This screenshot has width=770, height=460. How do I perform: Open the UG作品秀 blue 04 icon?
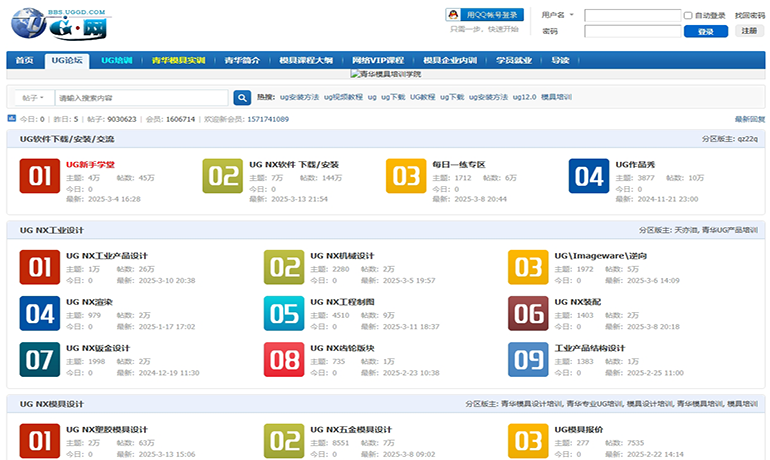(x=588, y=176)
